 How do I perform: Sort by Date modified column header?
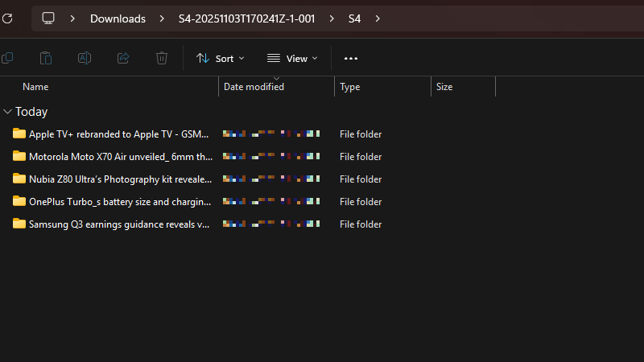coord(254,87)
